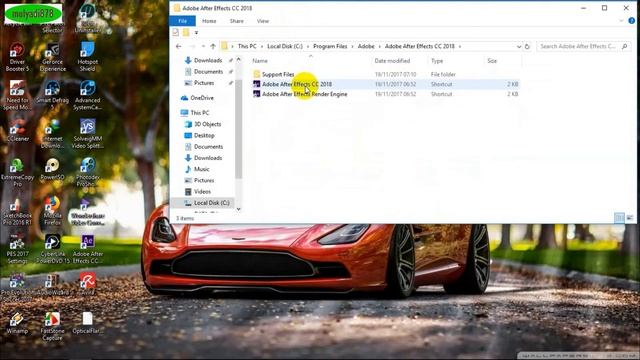Sort files by the Type column
The image size is (640, 360).
pyautogui.click(x=437, y=61)
